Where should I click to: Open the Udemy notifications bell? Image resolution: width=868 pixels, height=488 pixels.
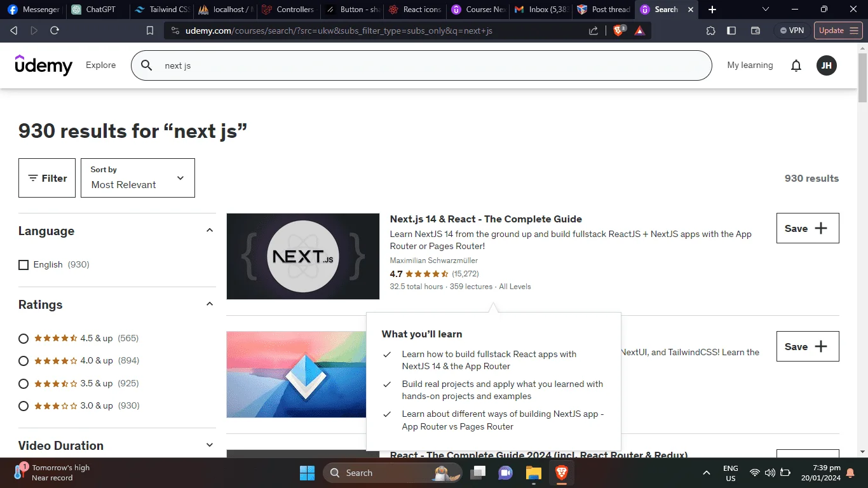pos(796,65)
